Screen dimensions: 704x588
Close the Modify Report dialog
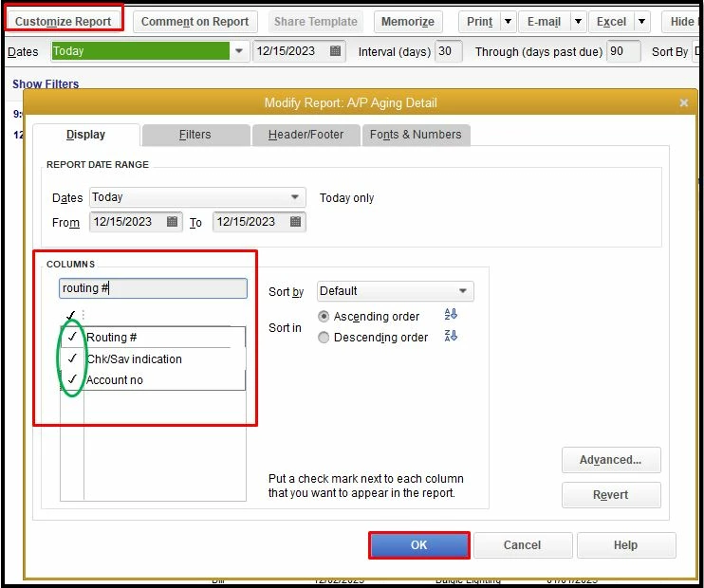point(684,102)
